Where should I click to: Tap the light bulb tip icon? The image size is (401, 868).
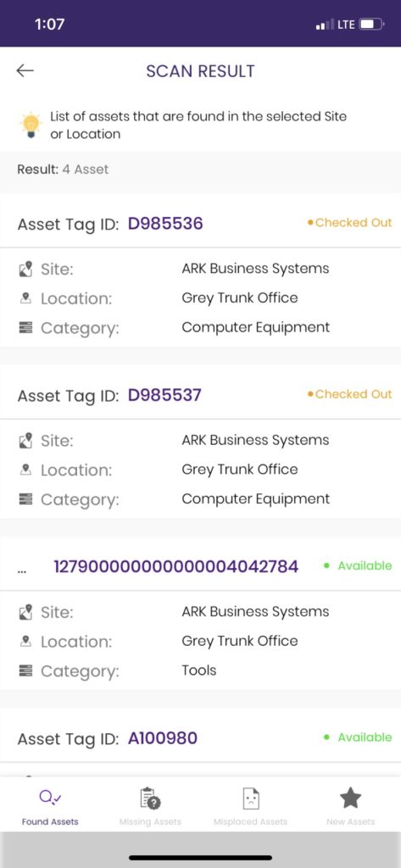coord(31,125)
